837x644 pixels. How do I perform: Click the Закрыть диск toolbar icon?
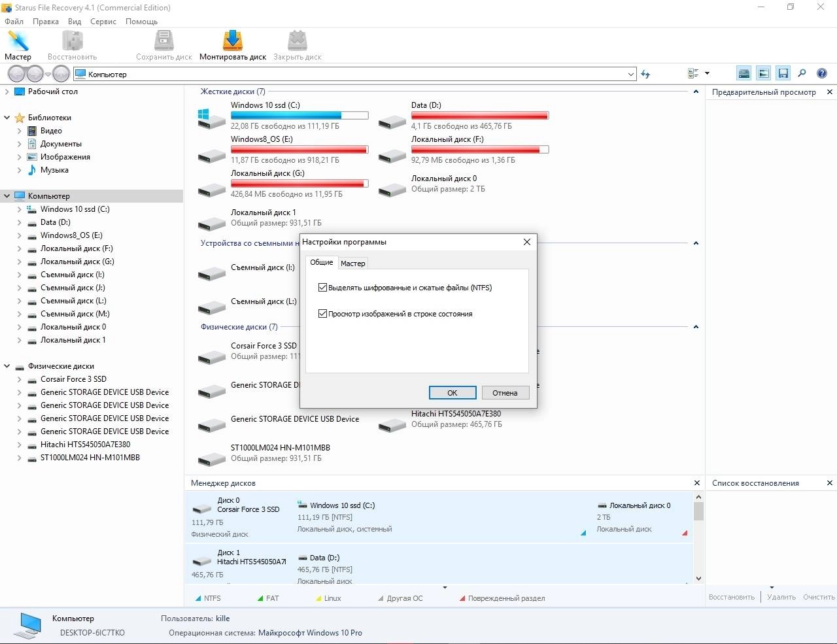tap(297, 45)
